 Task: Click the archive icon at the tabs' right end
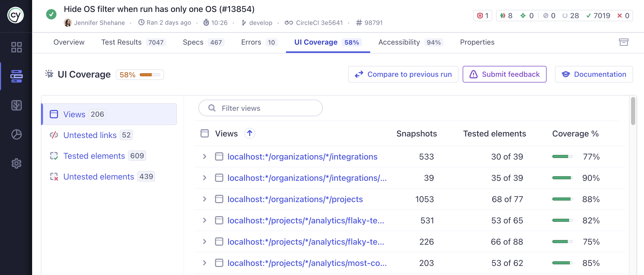(x=624, y=42)
